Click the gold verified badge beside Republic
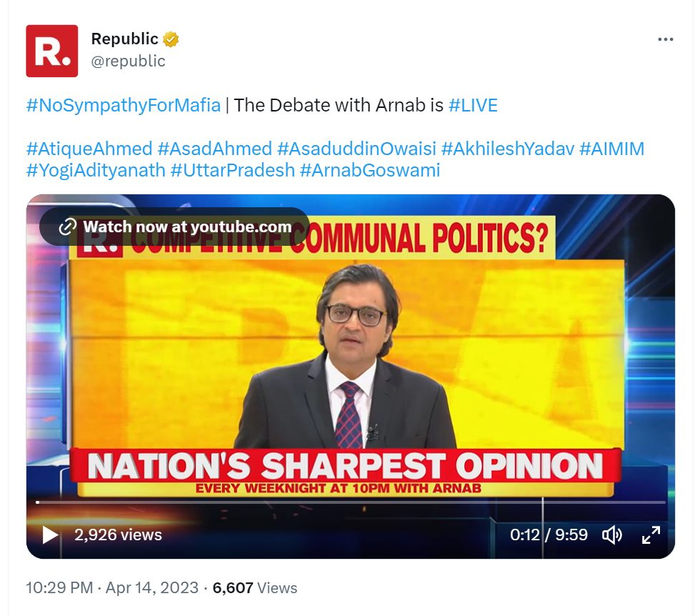 coord(171,39)
